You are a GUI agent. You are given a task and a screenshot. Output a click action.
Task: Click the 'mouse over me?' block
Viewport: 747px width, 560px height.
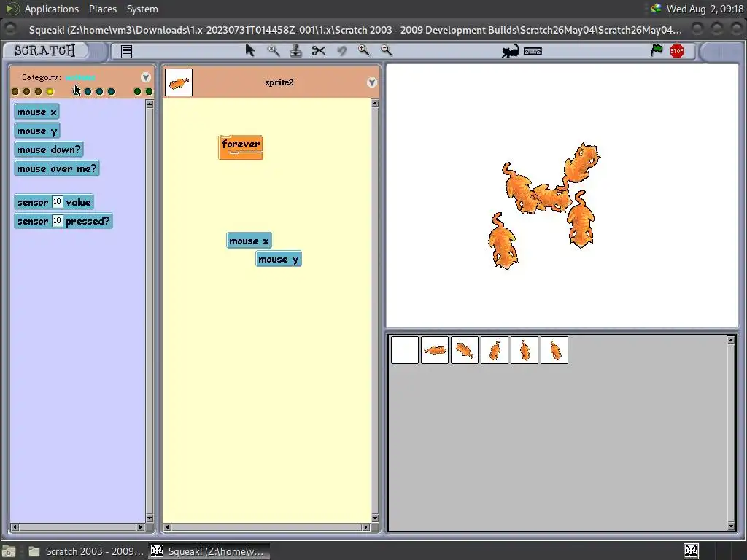57,168
